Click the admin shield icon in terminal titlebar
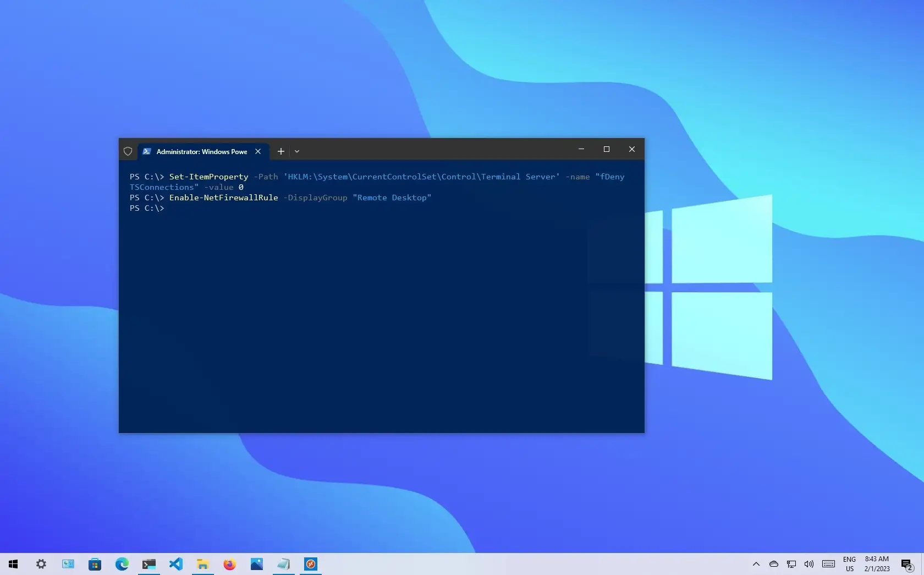 pos(128,151)
